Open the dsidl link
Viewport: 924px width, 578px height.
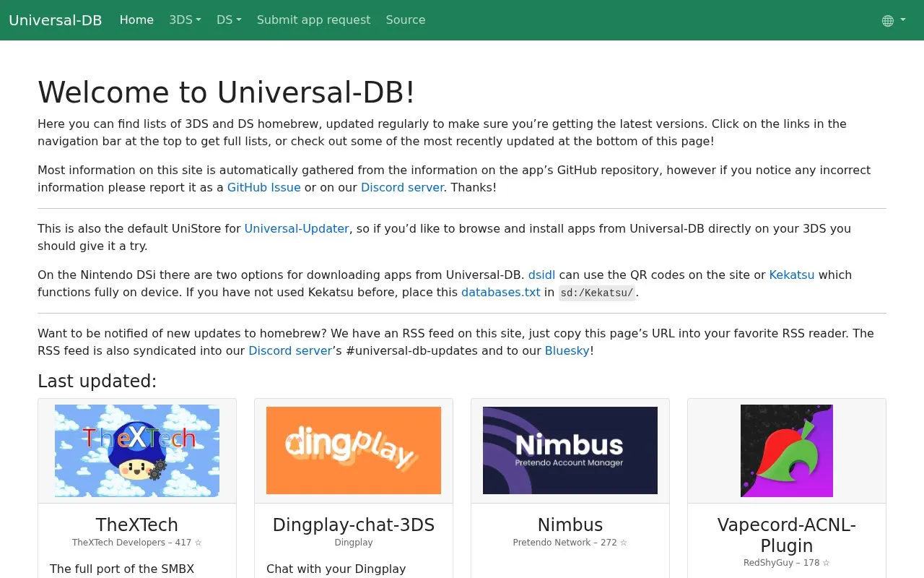pos(541,275)
